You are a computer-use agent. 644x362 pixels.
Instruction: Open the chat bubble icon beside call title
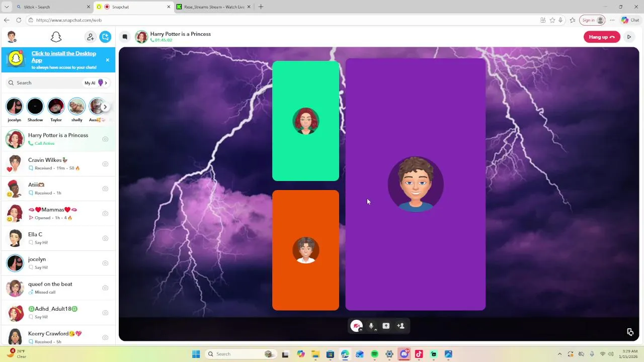(x=125, y=37)
